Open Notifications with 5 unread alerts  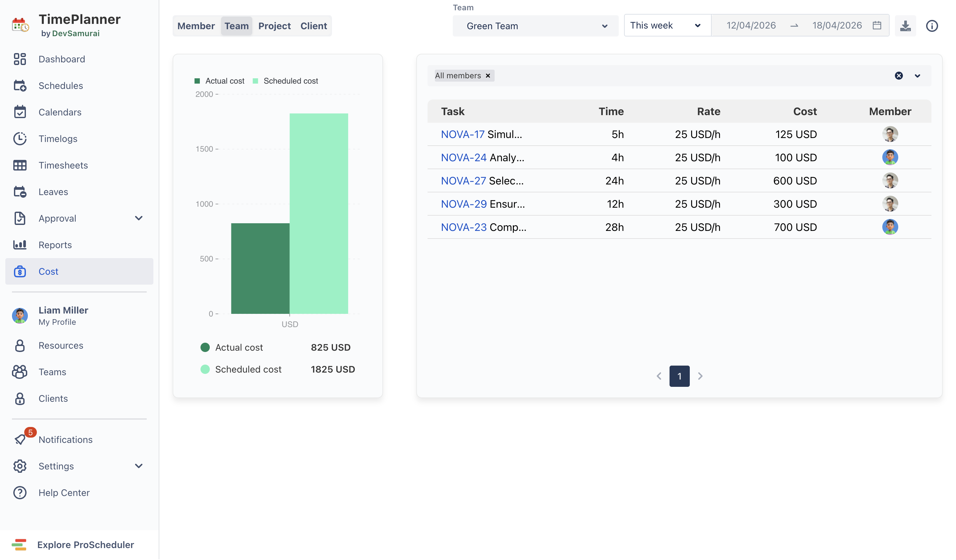[65, 440]
